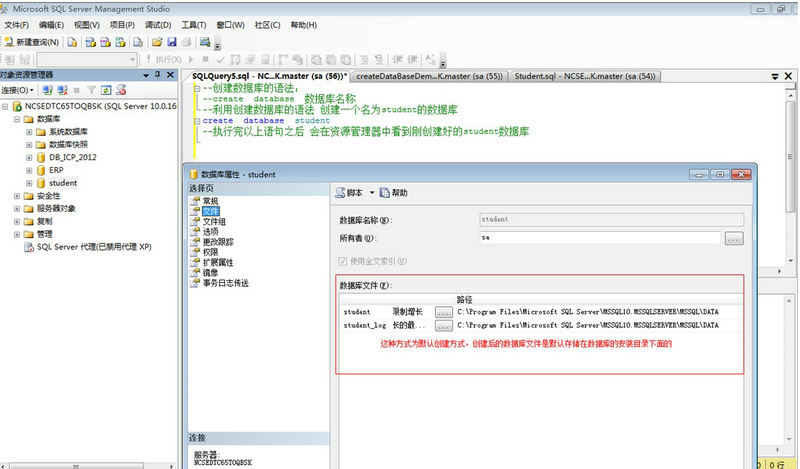The width and height of the screenshot is (800, 469).
Task: Open the Project (项目) menu
Action: pyautogui.click(x=122, y=25)
